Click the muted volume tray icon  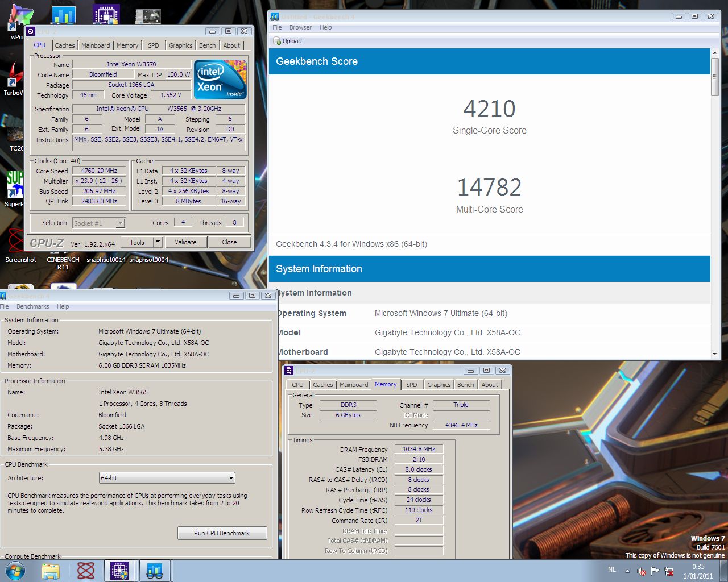(x=642, y=571)
